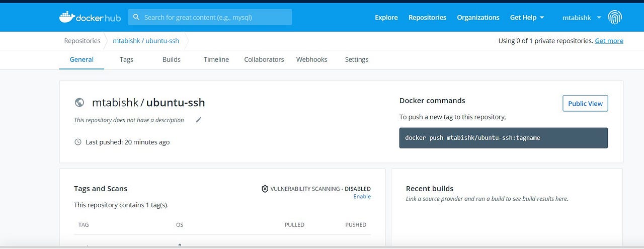
Task: Open the Webhooks tab
Action: 311,59
